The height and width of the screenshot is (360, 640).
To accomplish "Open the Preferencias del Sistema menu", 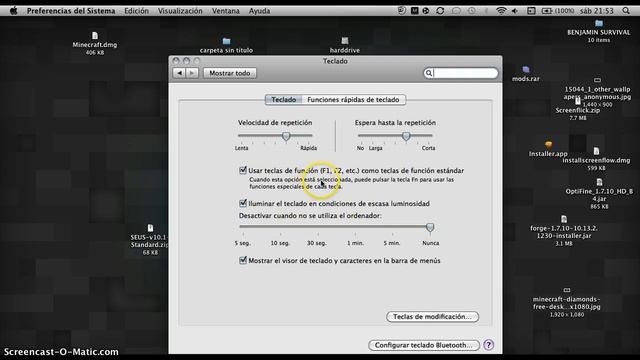I will point(71,11).
